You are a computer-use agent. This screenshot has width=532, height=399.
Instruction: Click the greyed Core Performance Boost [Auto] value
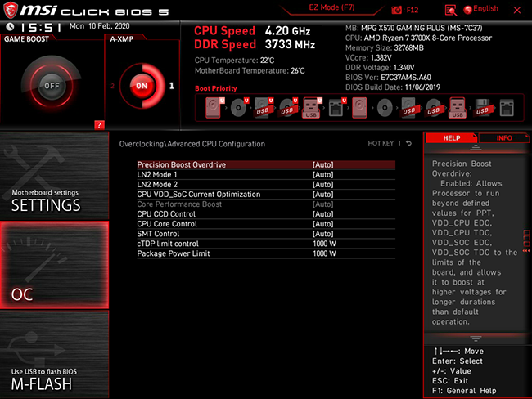(x=323, y=204)
